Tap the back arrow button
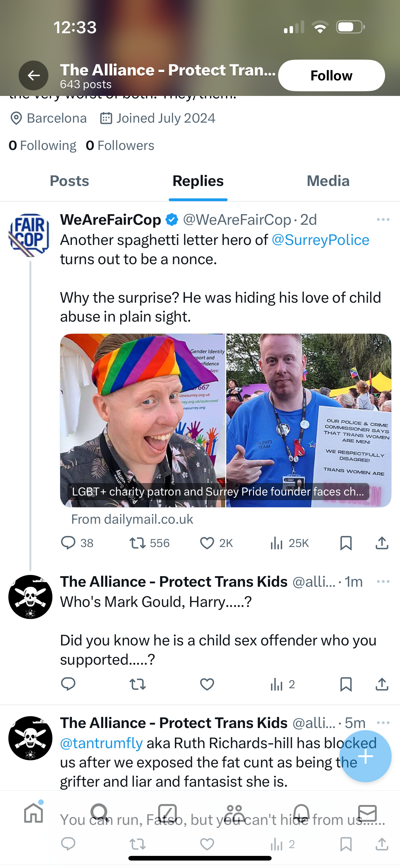The height and width of the screenshot is (868, 400). [33, 75]
